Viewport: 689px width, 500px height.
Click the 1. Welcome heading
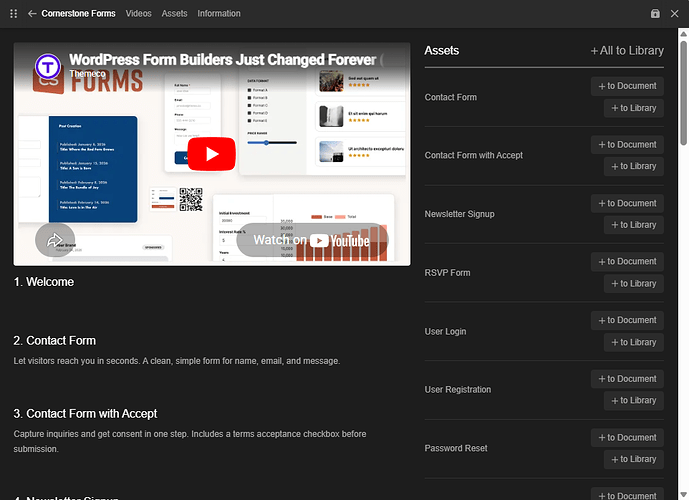pos(44,282)
